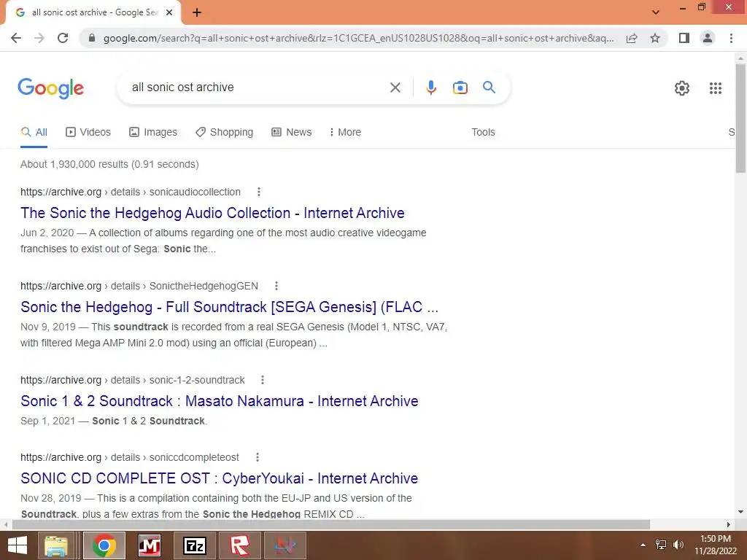Screen dimensions: 747x560
Task: Open Sonic the Hedgehog Audio Collection result
Action: [x=212, y=213]
